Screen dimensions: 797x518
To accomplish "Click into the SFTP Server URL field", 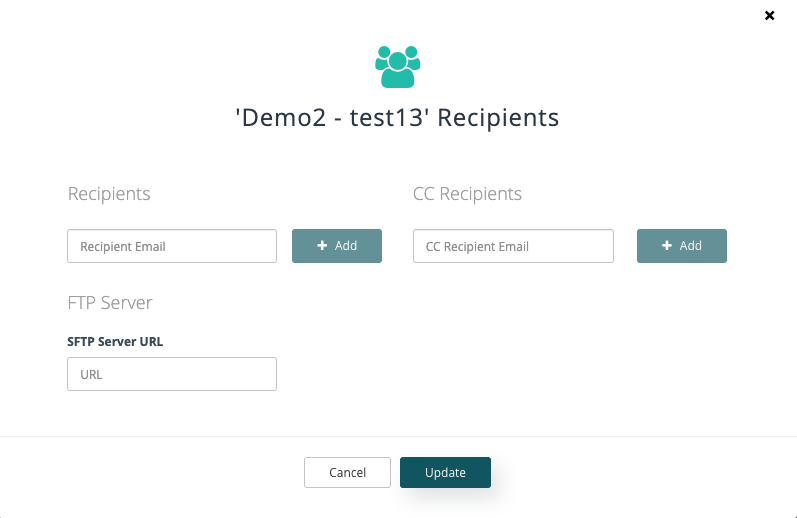I will [172, 374].
